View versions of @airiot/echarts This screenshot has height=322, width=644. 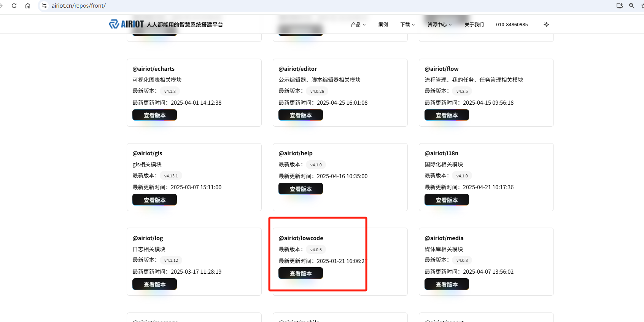154,115
